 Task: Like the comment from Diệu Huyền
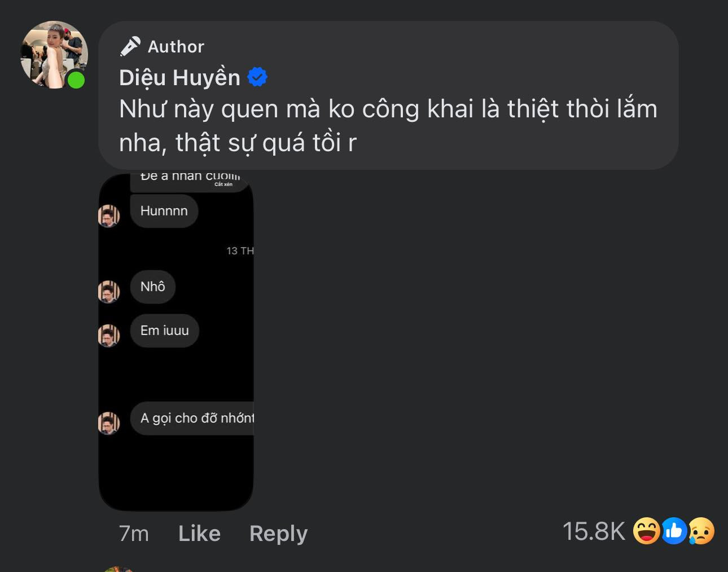pos(199,533)
